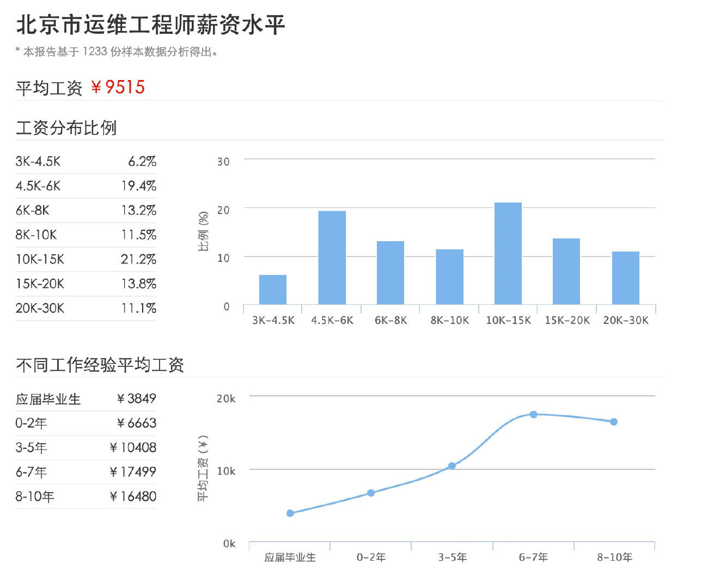720x588 pixels.
Task: Click the tallest bar for 10K-15K
Action: (508, 253)
